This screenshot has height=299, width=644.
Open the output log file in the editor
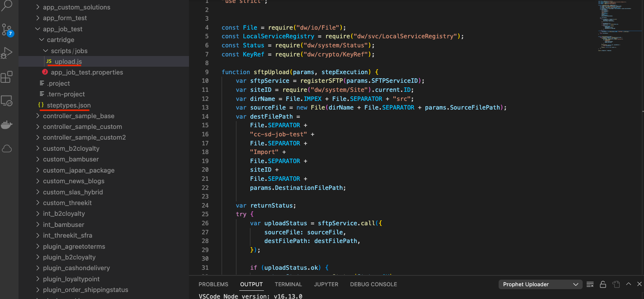click(616, 284)
